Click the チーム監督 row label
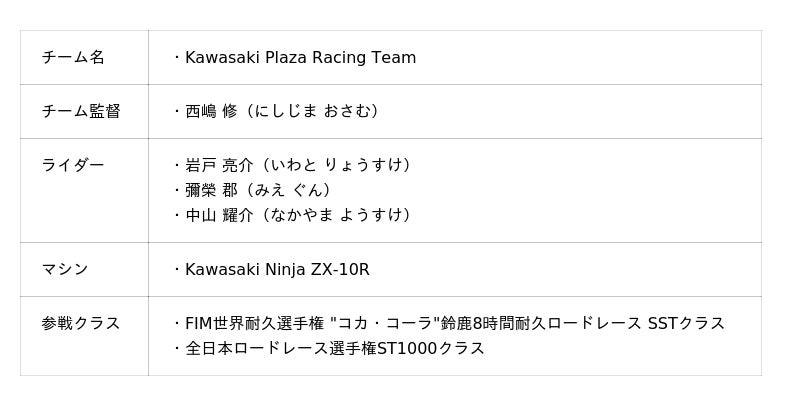 (x=81, y=111)
